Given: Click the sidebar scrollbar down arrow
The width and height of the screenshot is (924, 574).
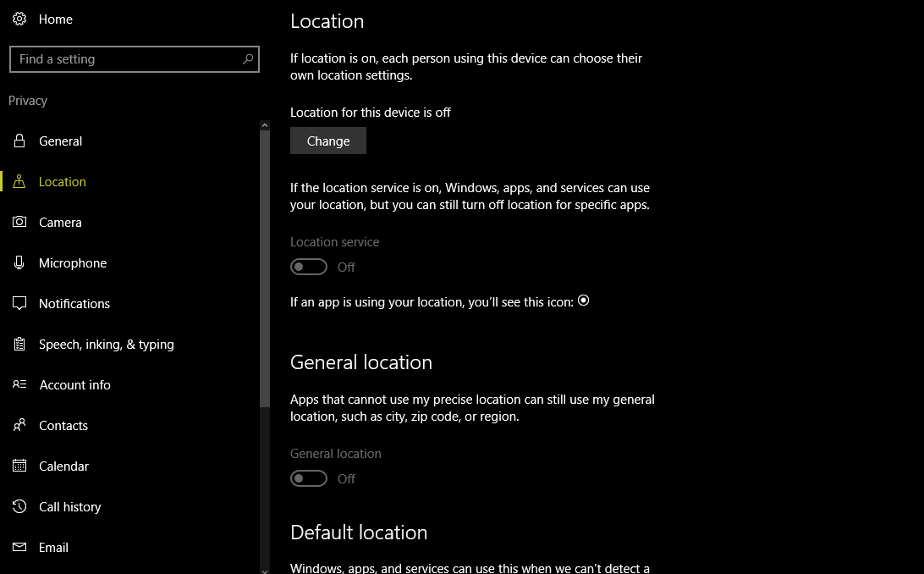Looking at the screenshot, I should [265, 570].
